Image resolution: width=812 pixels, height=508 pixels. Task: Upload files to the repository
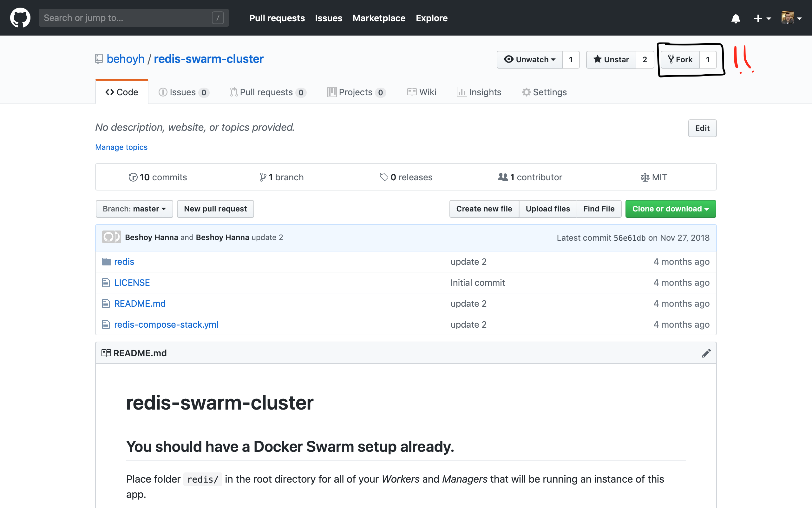(547, 209)
